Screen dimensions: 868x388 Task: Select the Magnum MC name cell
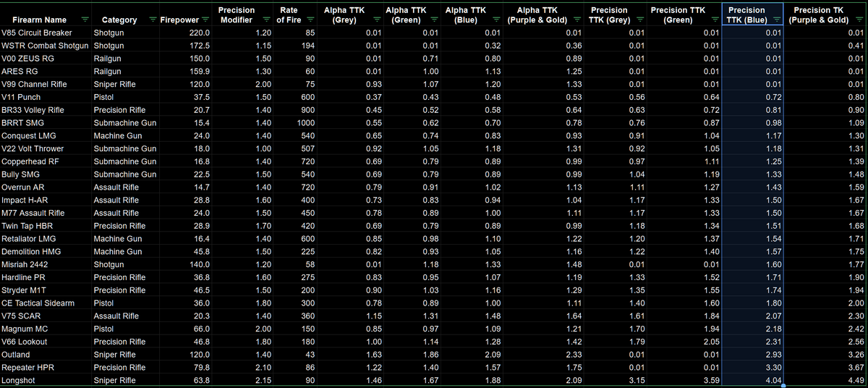(46, 329)
